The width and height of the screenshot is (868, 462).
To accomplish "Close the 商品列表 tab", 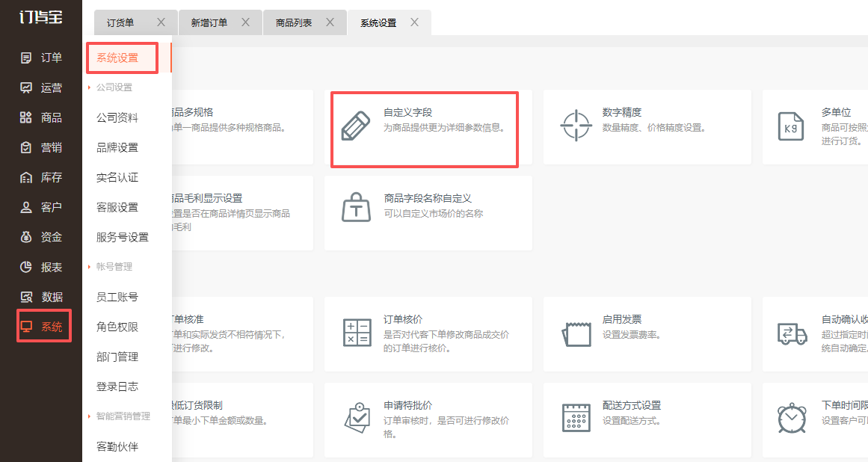I will [x=330, y=22].
